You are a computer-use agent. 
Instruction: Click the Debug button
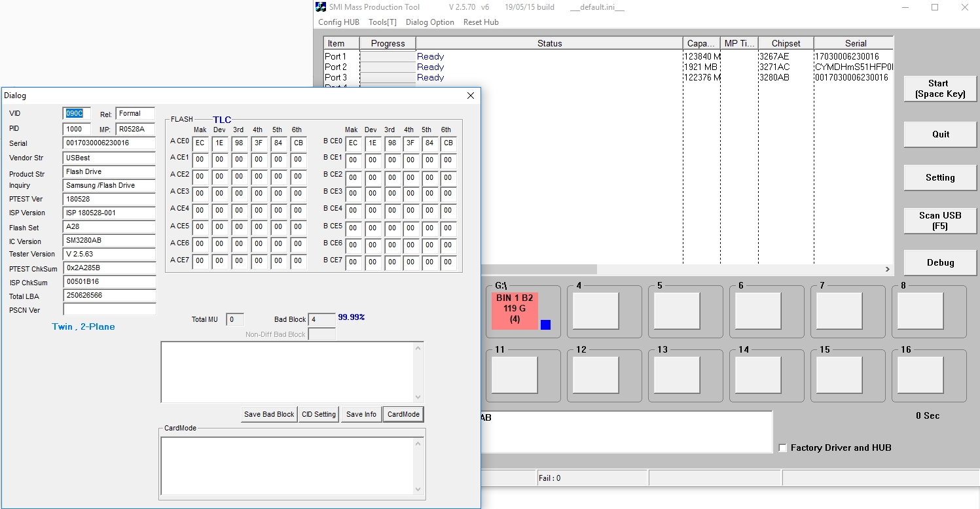pos(940,262)
